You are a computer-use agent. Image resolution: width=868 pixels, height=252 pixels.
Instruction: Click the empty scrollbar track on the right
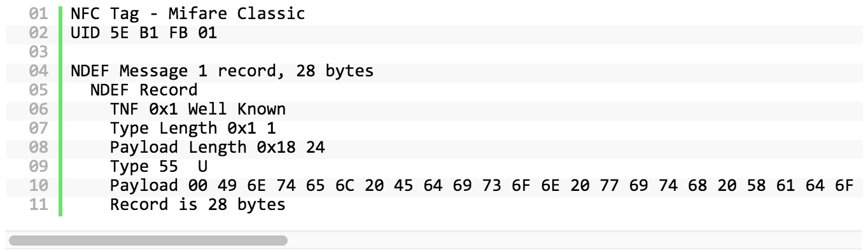coord(576,241)
